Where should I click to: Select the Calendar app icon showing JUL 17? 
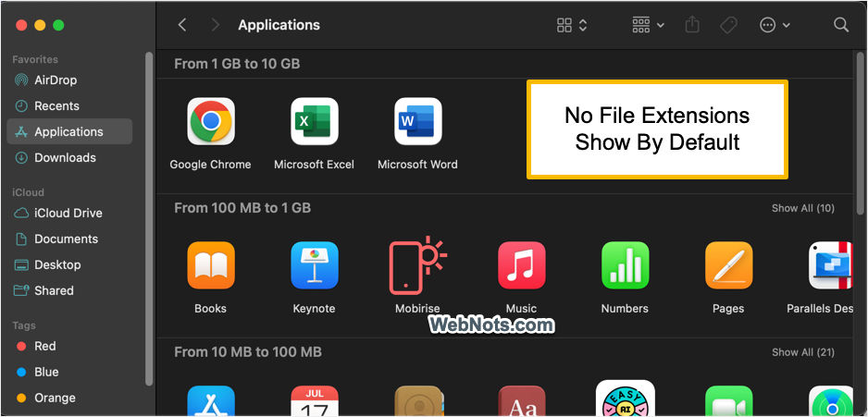click(x=315, y=401)
